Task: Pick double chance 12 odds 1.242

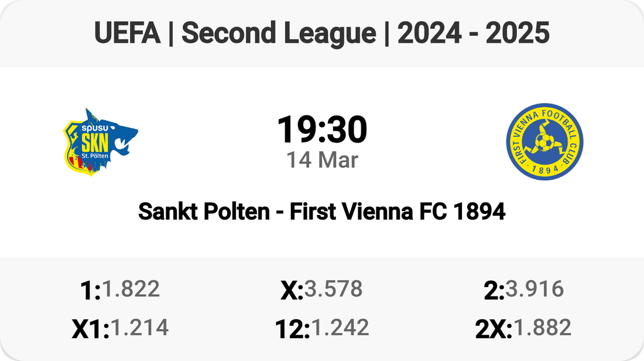Action: (x=340, y=328)
